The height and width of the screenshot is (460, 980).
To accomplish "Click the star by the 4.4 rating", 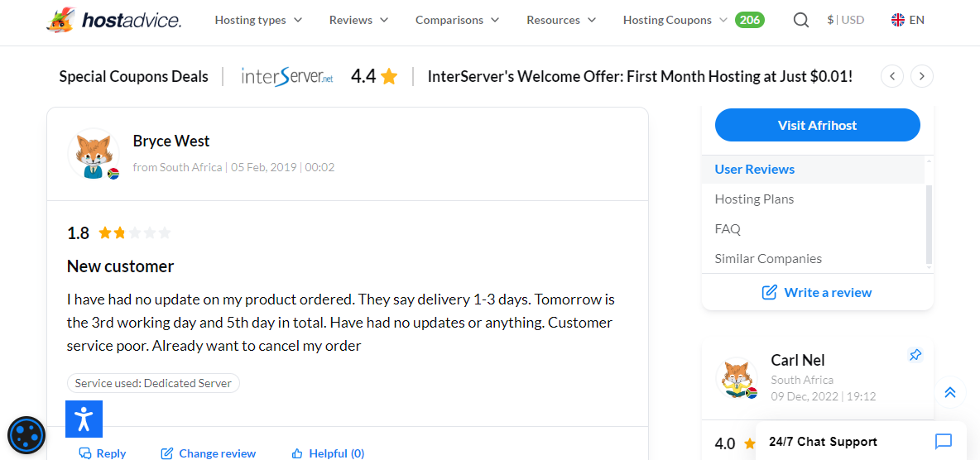I will [389, 77].
